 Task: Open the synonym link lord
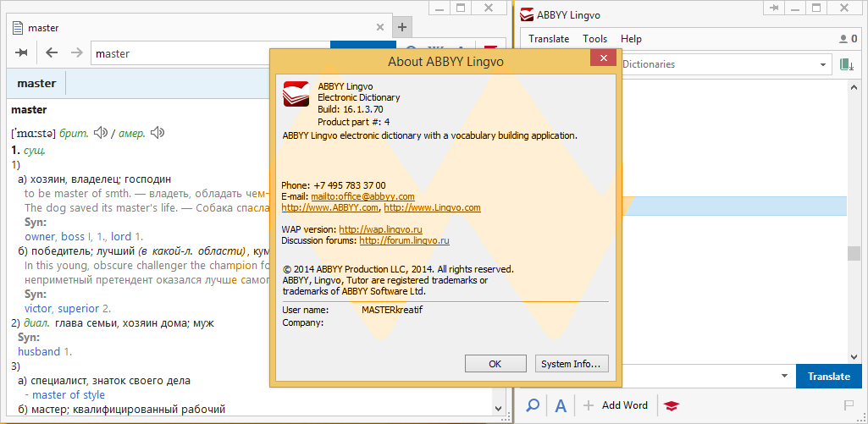coord(121,237)
